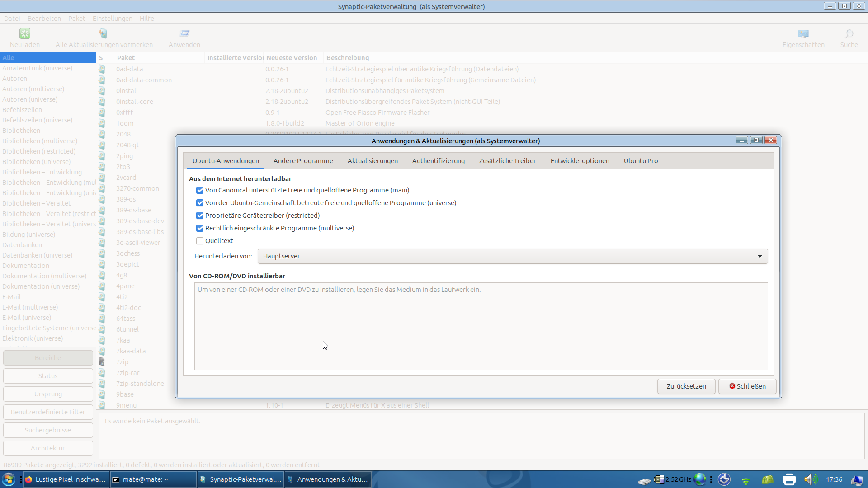This screenshot has width=868, height=488.
Task: Uncheck Rechtlich eingeschränkte Programme (multiverse)
Action: (200, 228)
